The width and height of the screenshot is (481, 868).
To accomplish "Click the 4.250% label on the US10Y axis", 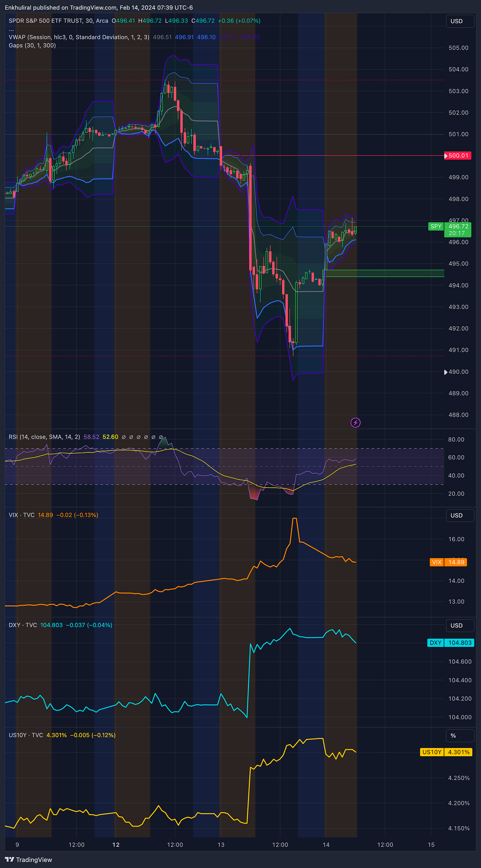I will click(459, 778).
